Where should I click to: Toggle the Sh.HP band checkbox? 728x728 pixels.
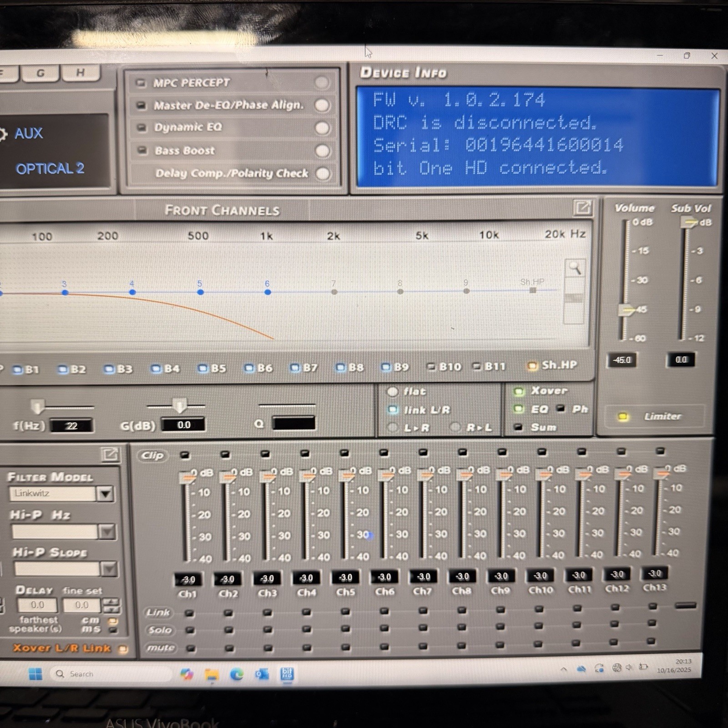[x=532, y=366]
